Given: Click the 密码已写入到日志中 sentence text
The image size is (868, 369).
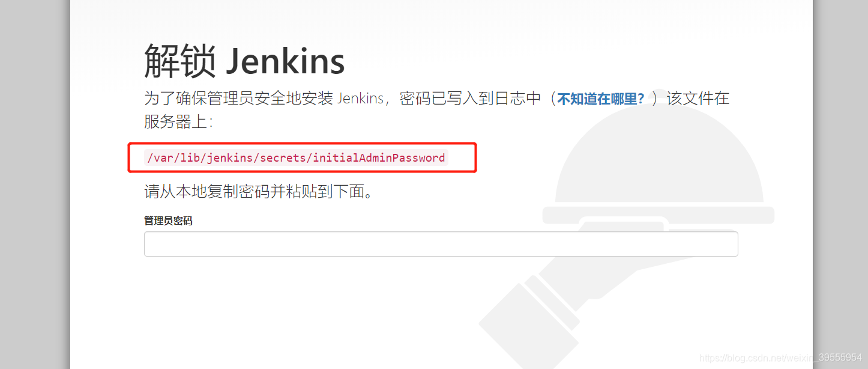Looking at the screenshot, I should pos(471,98).
